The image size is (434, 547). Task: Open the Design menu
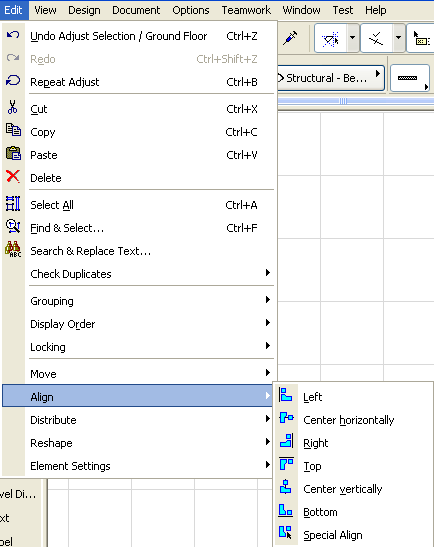(84, 10)
